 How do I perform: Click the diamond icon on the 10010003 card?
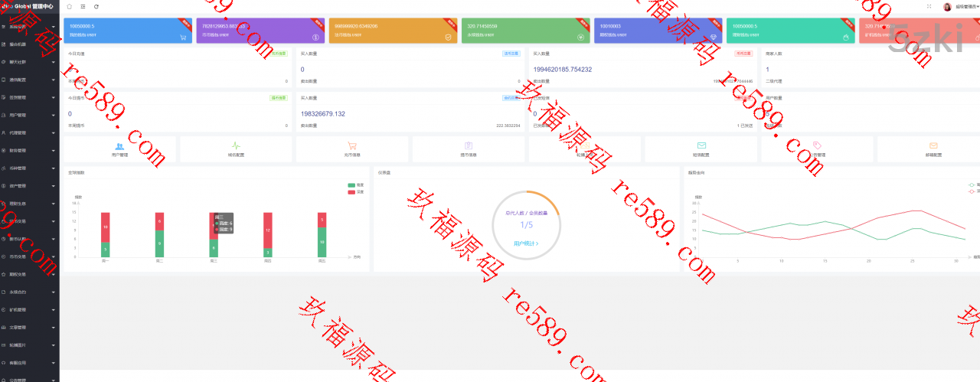(x=714, y=37)
